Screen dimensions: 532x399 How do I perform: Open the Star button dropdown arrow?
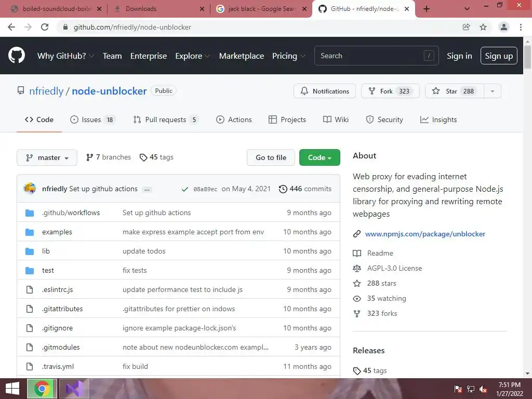coord(493,91)
